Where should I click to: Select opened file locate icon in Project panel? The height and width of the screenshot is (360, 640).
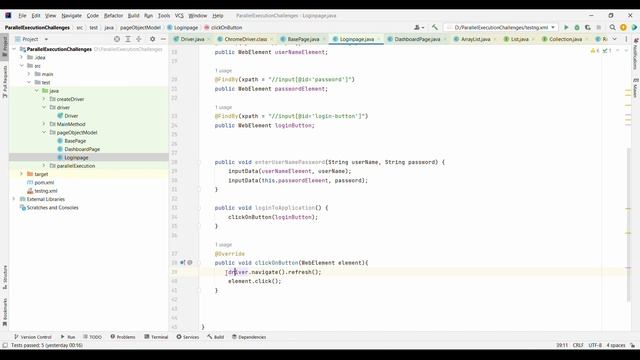[x=117, y=39]
